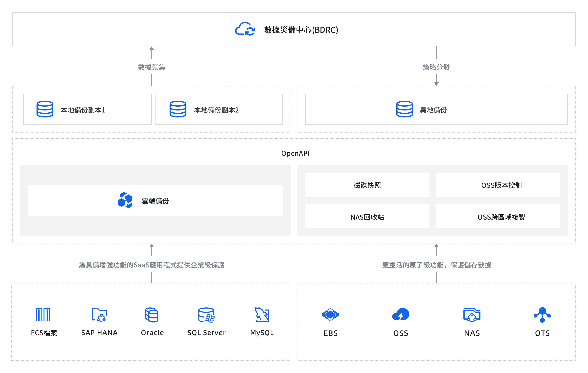Click the 雲端備份 blue cubes icon

(x=125, y=200)
